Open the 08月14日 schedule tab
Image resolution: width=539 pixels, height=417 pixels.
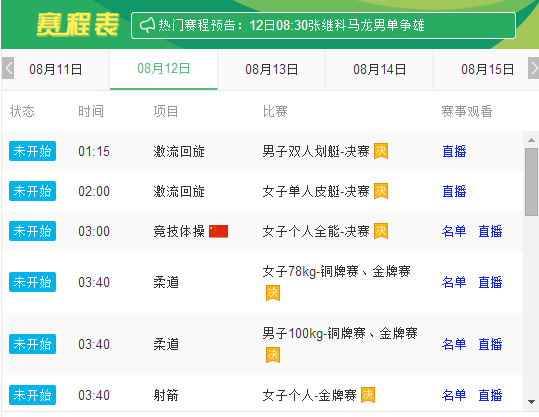(x=380, y=69)
